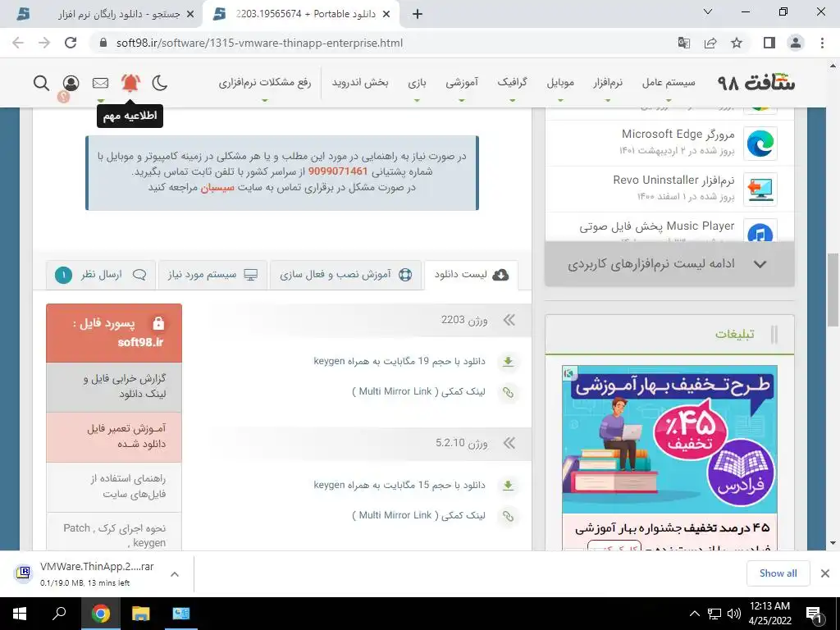Open download item options arrow
Screen dimensions: 840x630
pos(174,574)
